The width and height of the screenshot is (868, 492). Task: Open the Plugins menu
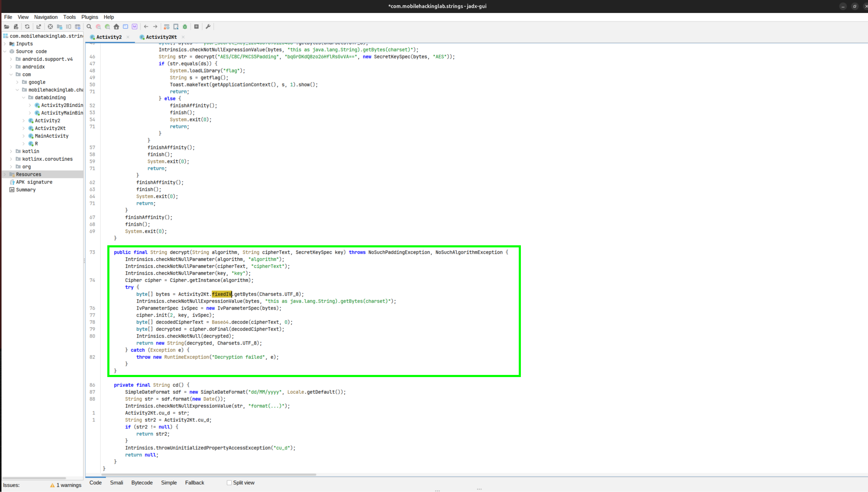[x=89, y=17]
